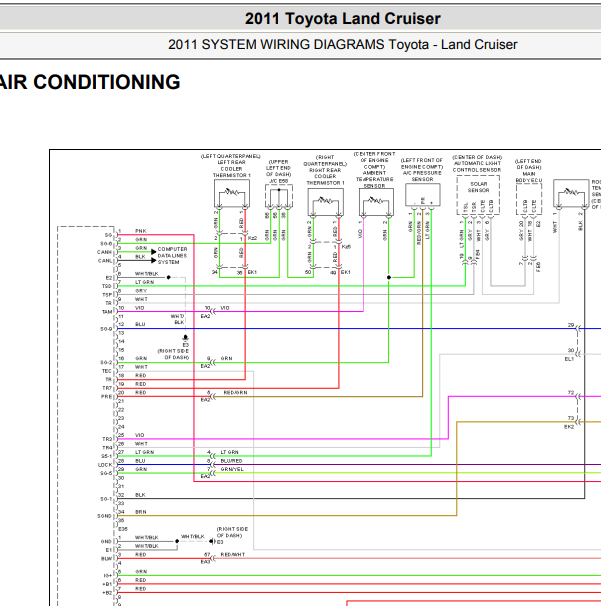Screen dimensions: 601x606
Task: Click the 'BRN' wire label at pin 34
Action: click(x=141, y=512)
